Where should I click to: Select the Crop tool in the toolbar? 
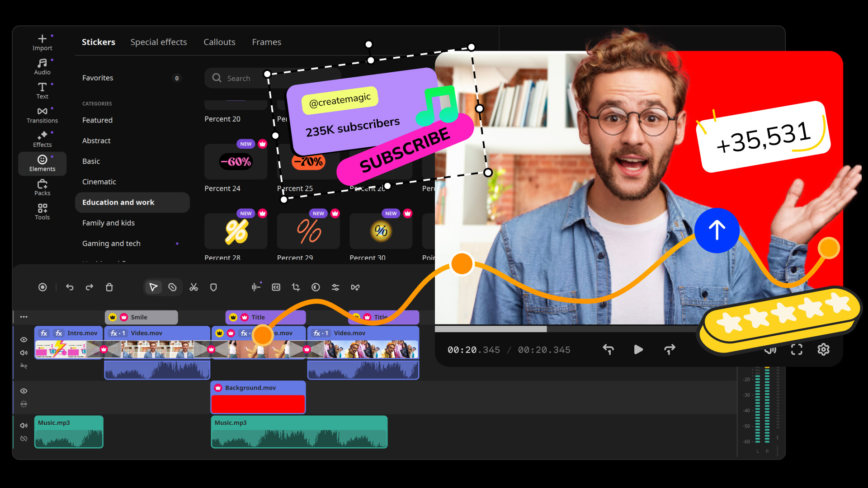point(296,287)
